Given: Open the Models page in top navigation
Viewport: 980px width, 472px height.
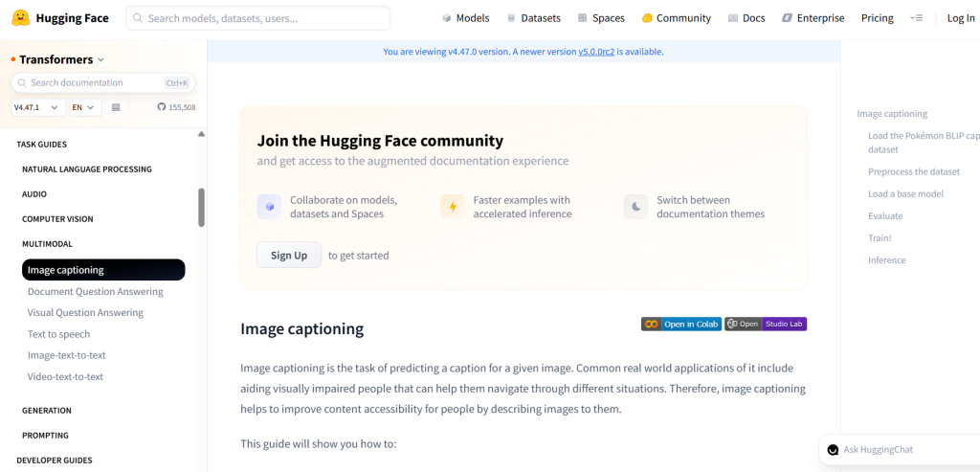Looking at the screenshot, I should pos(465,18).
